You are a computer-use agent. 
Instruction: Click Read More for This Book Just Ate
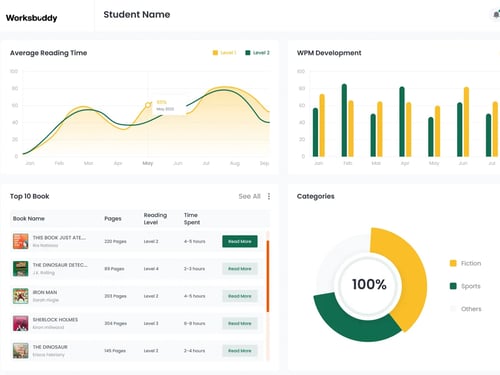[240, 241]
